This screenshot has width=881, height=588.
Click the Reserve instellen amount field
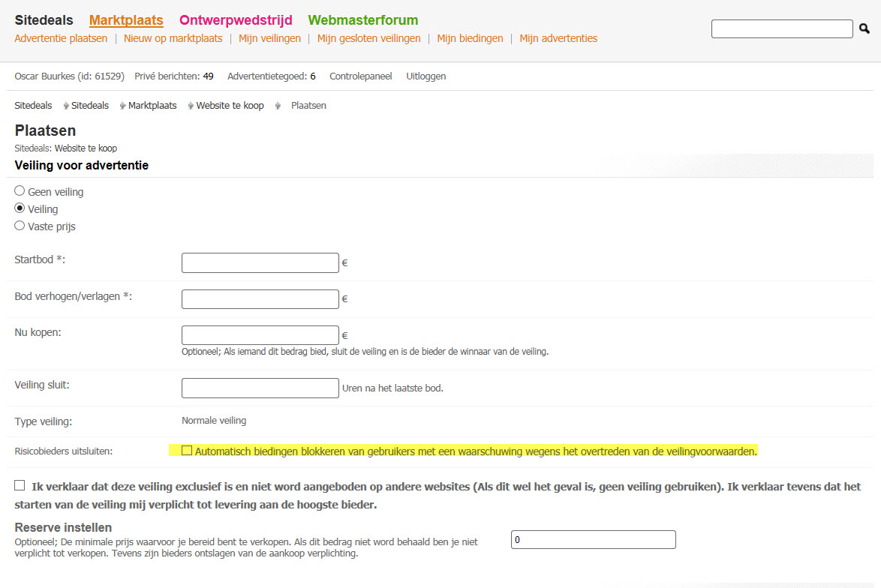point(594,540)
